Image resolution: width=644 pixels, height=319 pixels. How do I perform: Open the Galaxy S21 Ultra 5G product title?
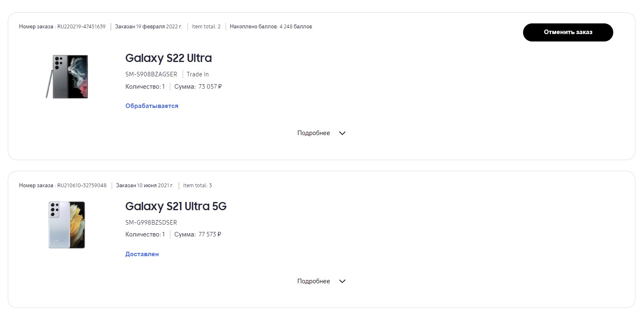(x=176, y=206)
